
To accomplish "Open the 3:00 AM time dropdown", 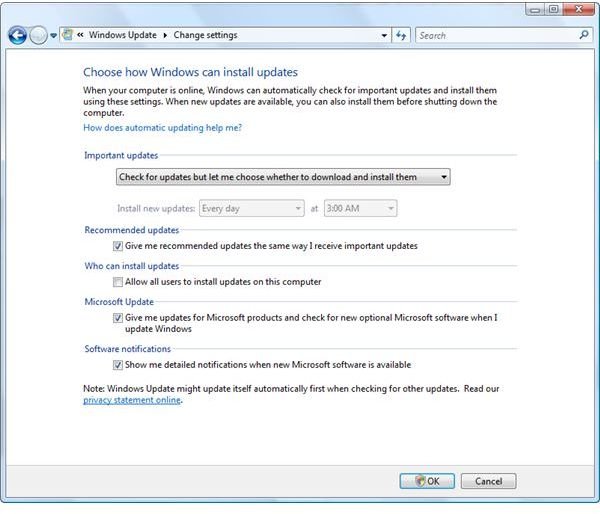I will (x=360, y=208).
